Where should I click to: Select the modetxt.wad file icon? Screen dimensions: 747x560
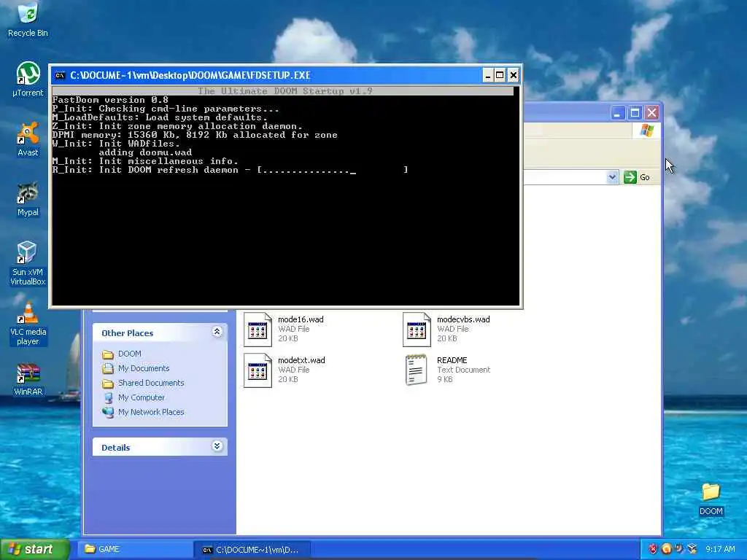tap(258, 370)
